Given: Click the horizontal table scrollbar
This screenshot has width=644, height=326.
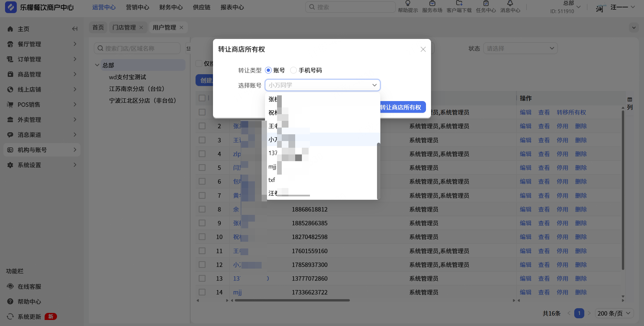Looking at the screenshot, I should pos(292,300).
